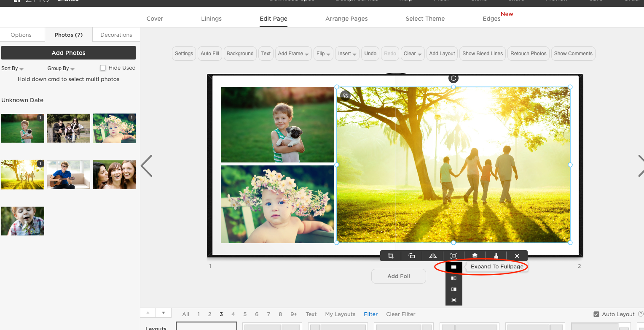Screen dimensions: 644x330
Task: Select the guitar boy photo thumbnail
Action: pyautogui.click(x=68, y=174)
